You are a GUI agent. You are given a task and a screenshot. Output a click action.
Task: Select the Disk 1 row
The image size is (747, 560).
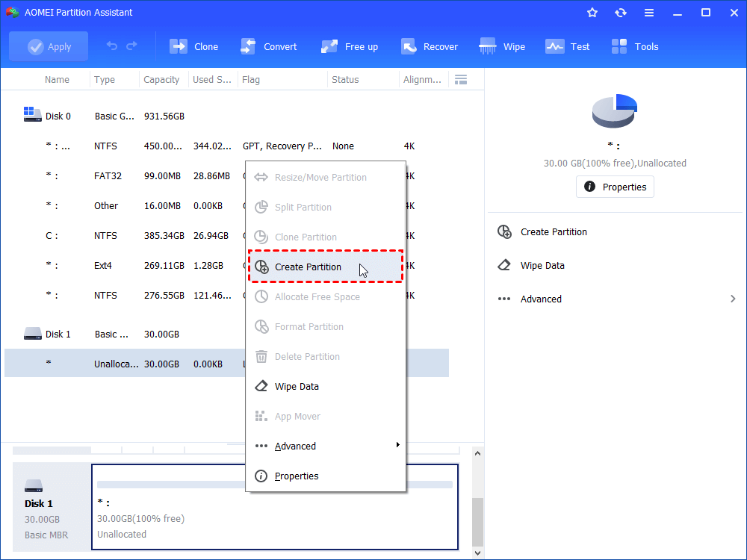click(226, 335)
